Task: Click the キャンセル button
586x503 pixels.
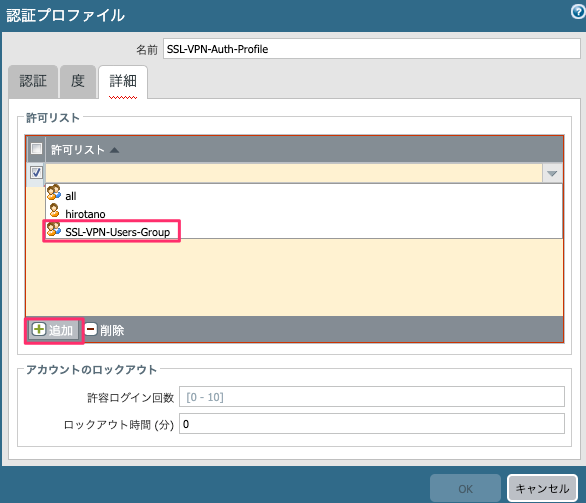Action: point(542,488)
